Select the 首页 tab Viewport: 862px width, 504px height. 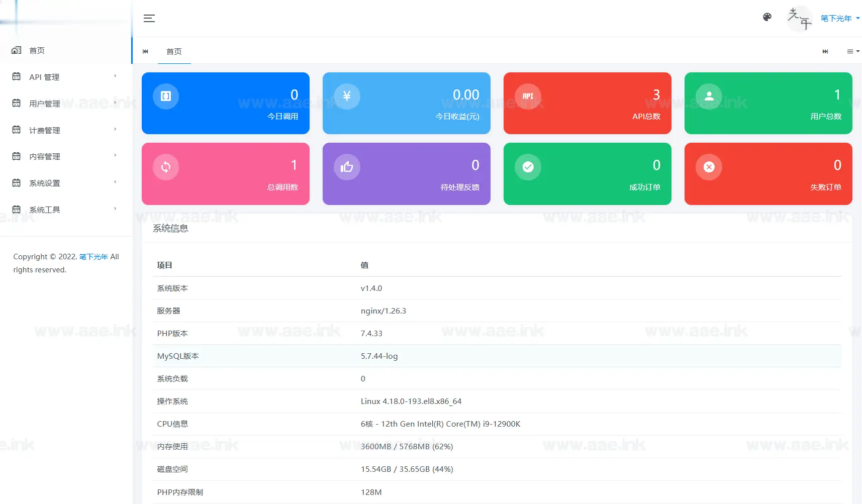[174, 51]
